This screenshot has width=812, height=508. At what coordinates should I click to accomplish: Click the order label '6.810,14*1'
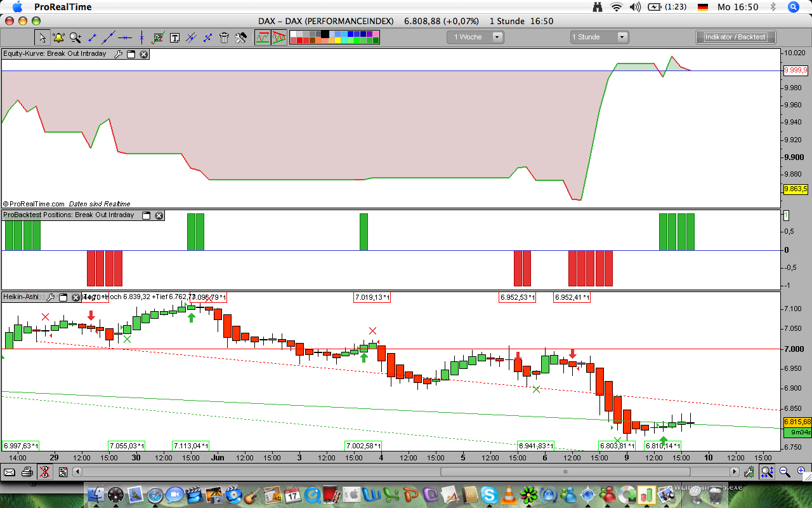663,446
